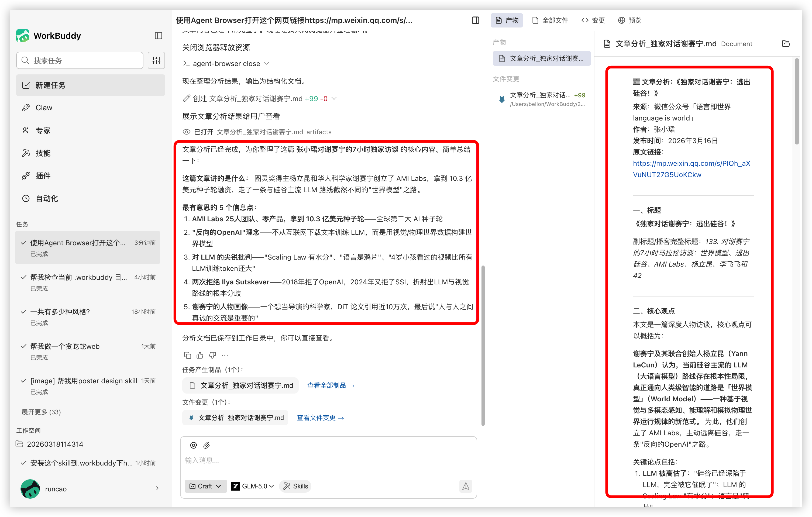This screenshot has height=517, width=812.
Task: Switch to the 全部文件 tab
Action: 550,20
